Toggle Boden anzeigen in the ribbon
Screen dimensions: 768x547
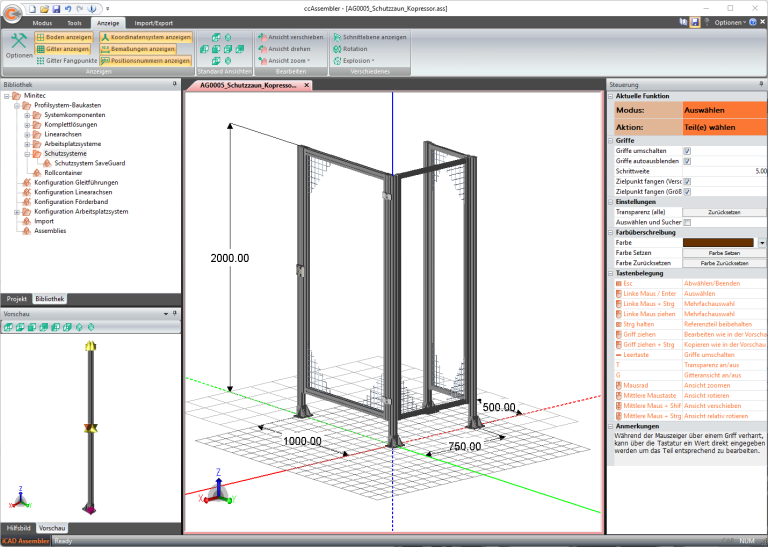click(63, 37)
